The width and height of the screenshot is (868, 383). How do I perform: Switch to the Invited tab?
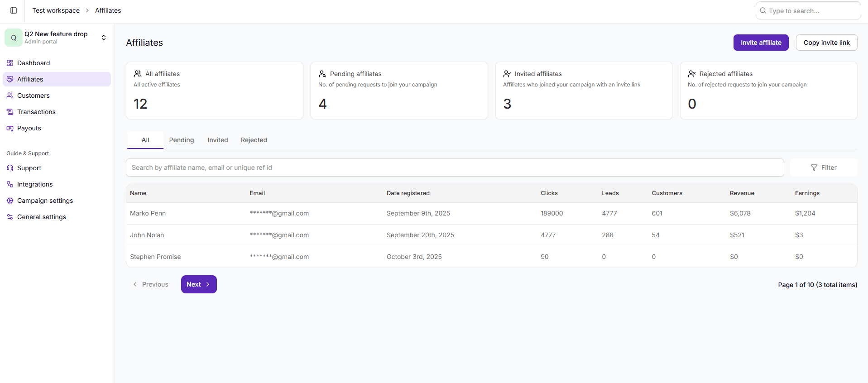point(217,140)
